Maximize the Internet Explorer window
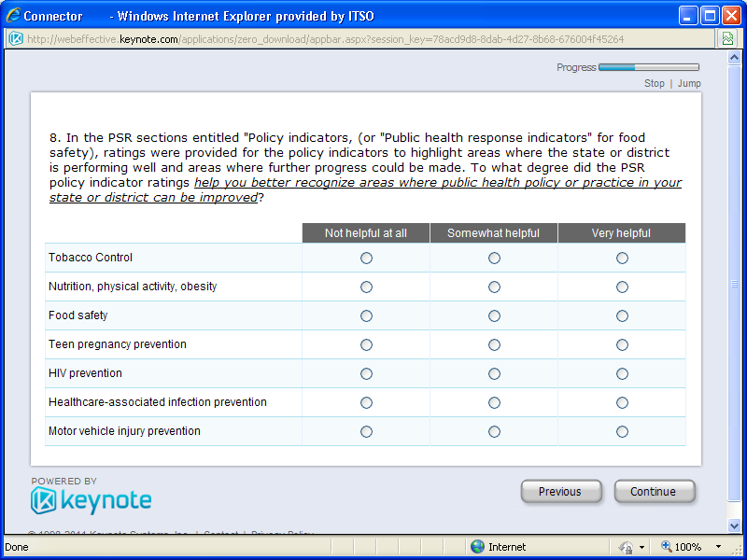Viewport: 747px width, 560px height. (710, 16)
